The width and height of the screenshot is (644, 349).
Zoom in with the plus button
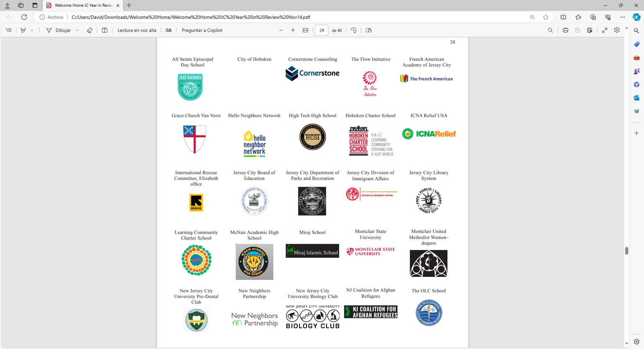click(293, 30)
